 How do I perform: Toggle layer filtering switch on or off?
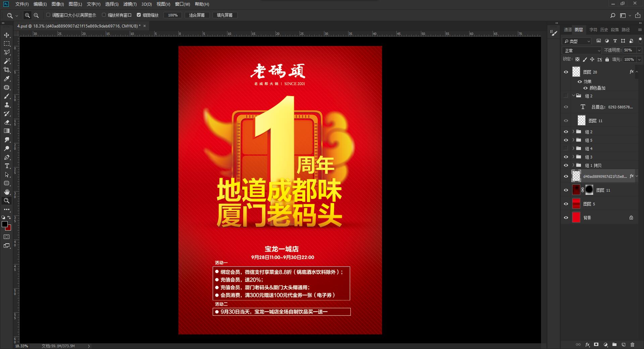640,40
